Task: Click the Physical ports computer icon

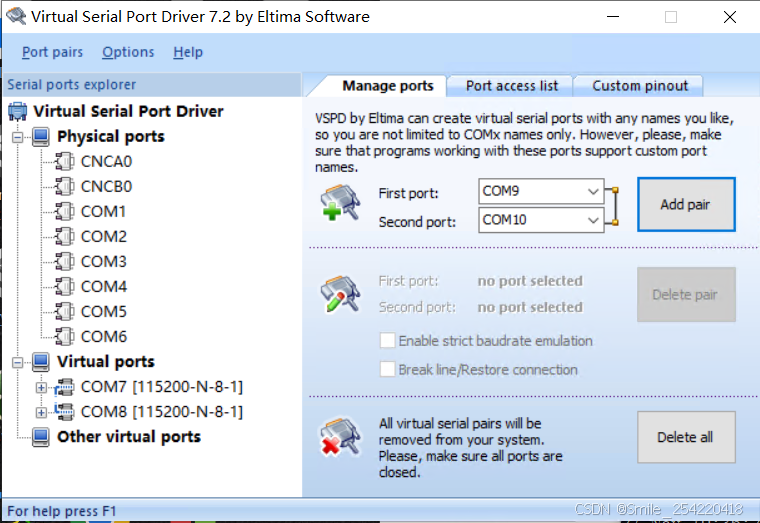Action: coord(41,137)
